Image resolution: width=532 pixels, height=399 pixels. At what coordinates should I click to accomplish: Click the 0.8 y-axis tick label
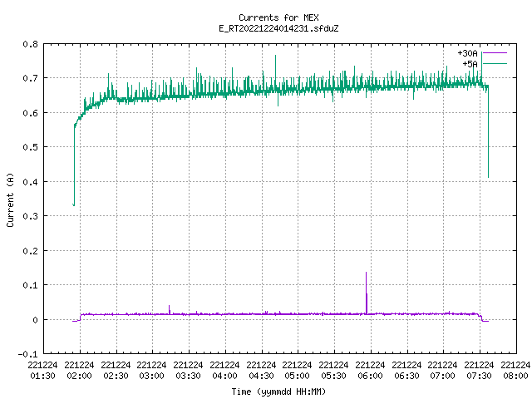click(x=30, y=44)
